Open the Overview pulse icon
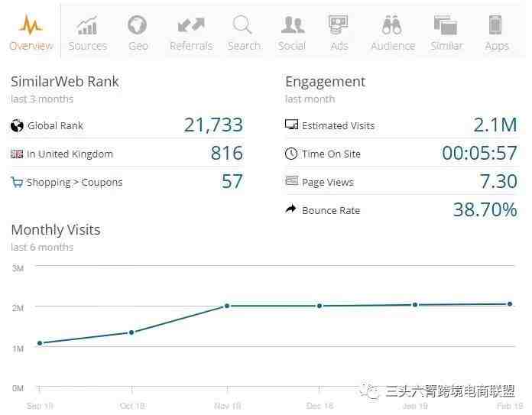This screenshot has height=415, width=532. pyautogui.click(x=31, y=24)
